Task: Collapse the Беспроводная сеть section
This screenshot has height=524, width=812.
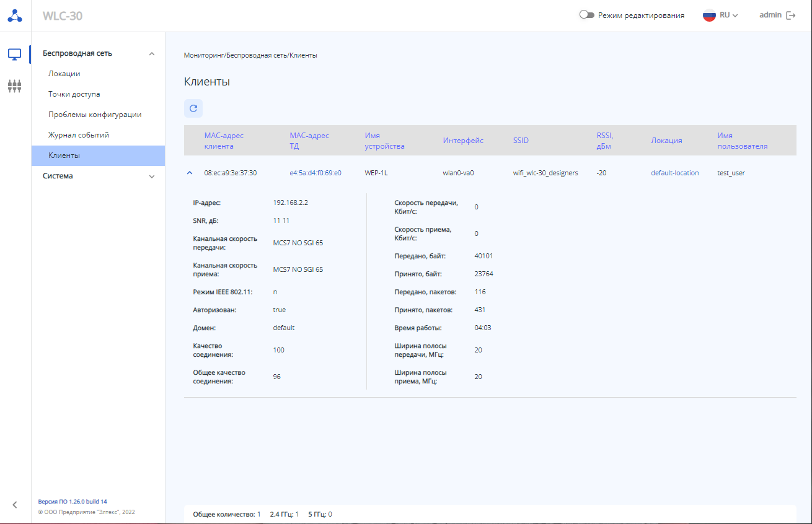Action: coord(152,54)
